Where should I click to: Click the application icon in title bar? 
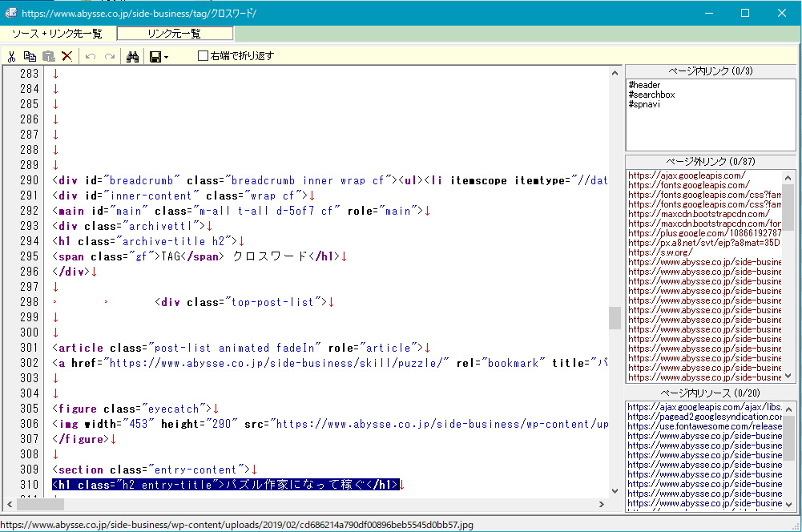[10, 13]
